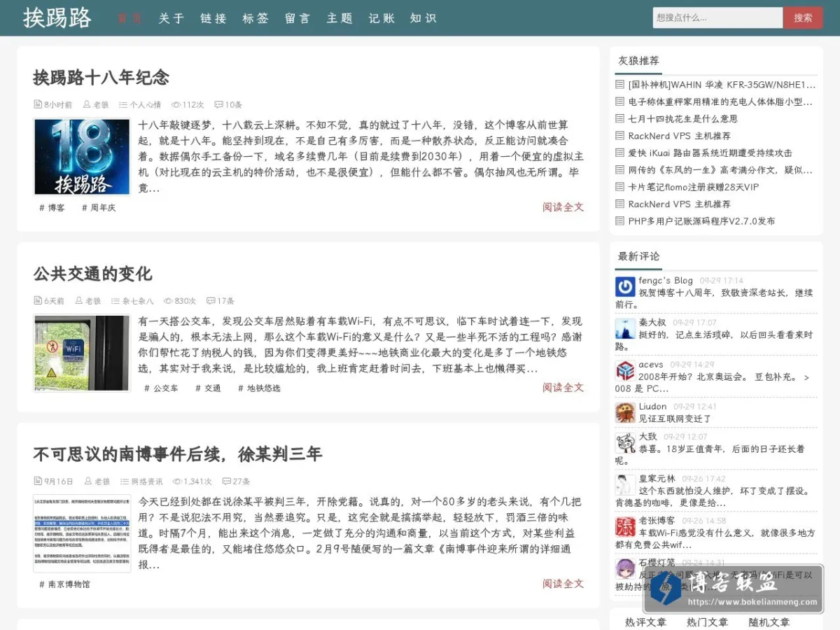Click the red 搜索 button
This screenshot has height=630, width=840.
coord(803,17)
